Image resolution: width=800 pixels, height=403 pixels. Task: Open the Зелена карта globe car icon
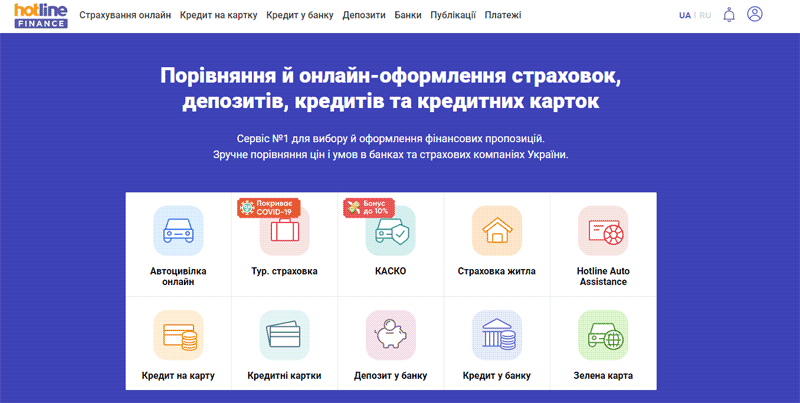click(603, 335)
